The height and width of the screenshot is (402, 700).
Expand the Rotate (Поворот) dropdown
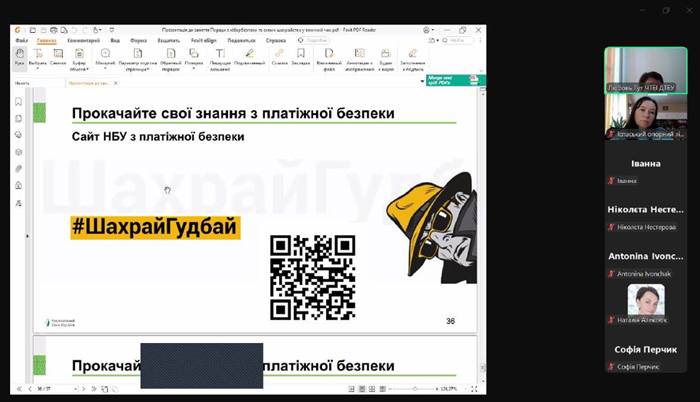click(194, 57)
